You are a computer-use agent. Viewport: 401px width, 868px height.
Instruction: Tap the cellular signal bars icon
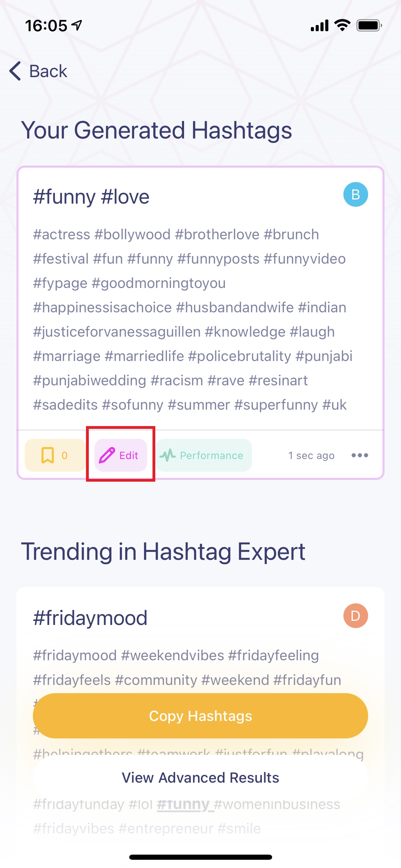pyautogui.click(x=319, y=25)
